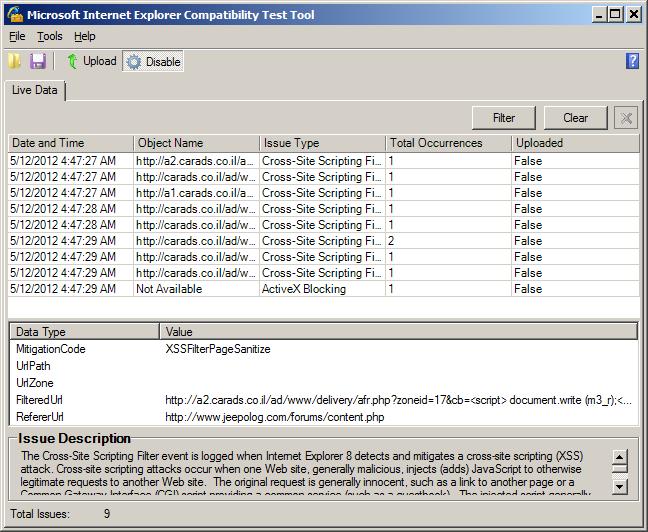The image size is (648, 532).
Task: Click the greyed delete X button
Action: click(625, 118)
